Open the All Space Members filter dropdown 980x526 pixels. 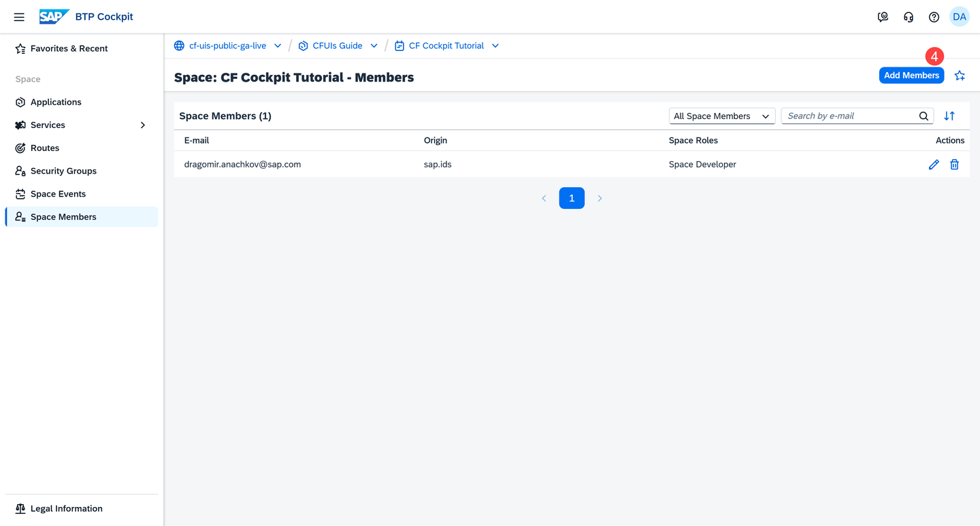(722, 116)
